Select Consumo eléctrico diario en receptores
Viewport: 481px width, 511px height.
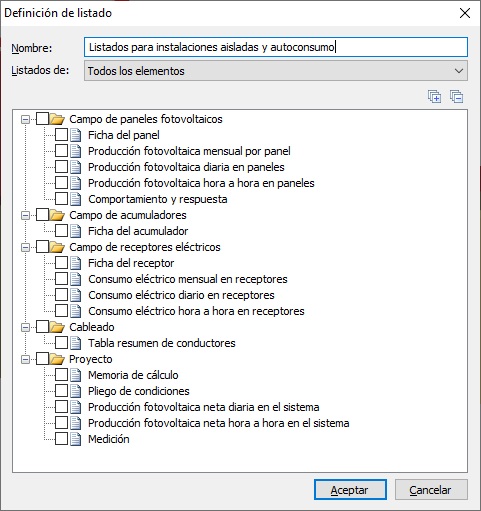181,295
